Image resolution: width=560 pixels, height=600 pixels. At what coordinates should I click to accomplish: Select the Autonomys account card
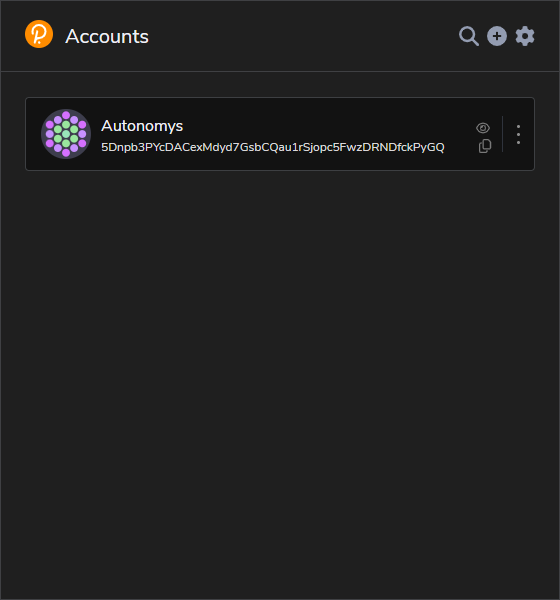280,134
